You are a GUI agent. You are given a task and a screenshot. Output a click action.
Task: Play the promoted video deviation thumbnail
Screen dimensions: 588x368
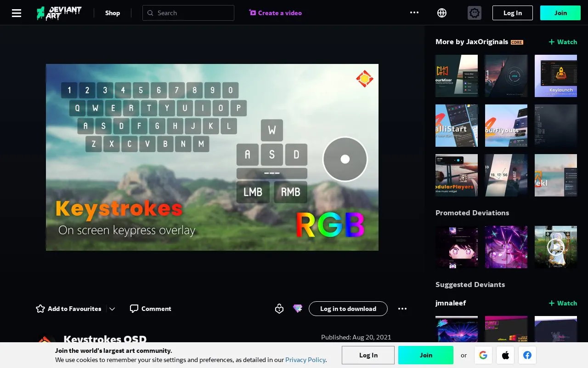click(556, 247)
